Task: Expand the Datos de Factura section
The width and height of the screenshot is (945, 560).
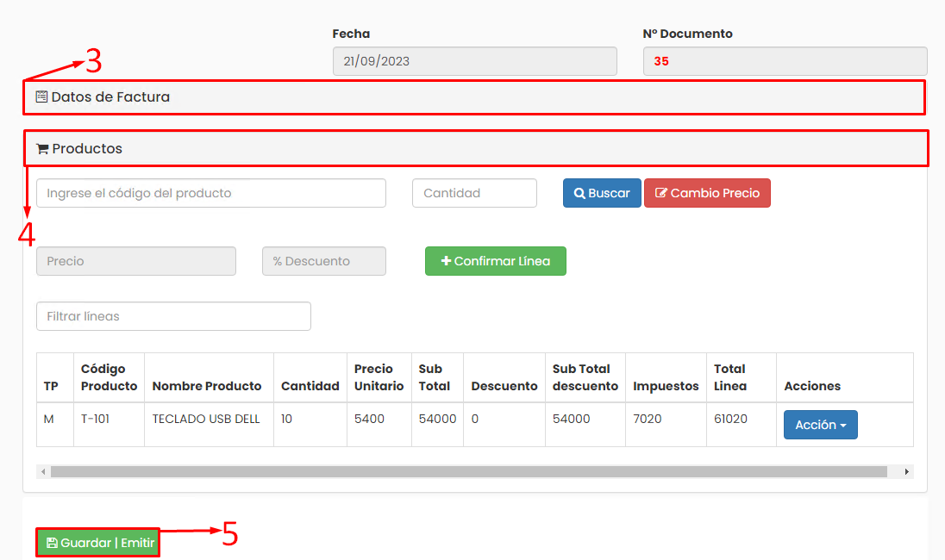Action: pyautogui.click(x=474, y=97)
